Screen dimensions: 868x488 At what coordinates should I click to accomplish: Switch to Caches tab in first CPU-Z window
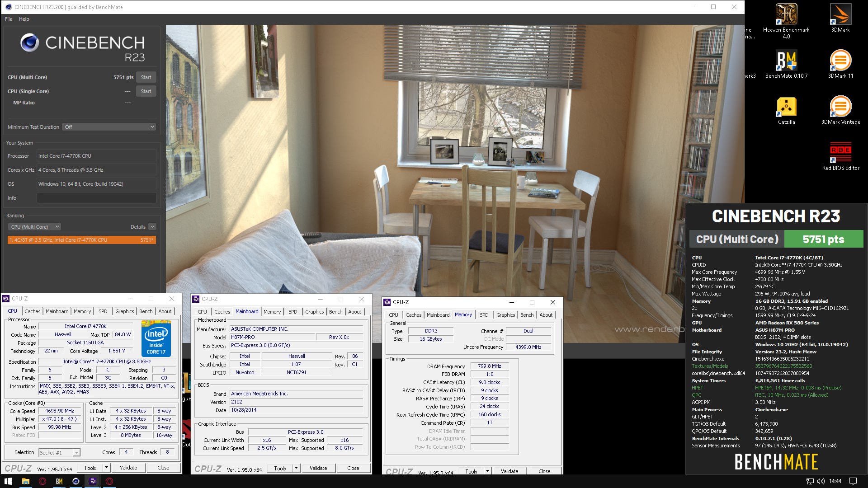pyautogui.click(x=32, y=311)
